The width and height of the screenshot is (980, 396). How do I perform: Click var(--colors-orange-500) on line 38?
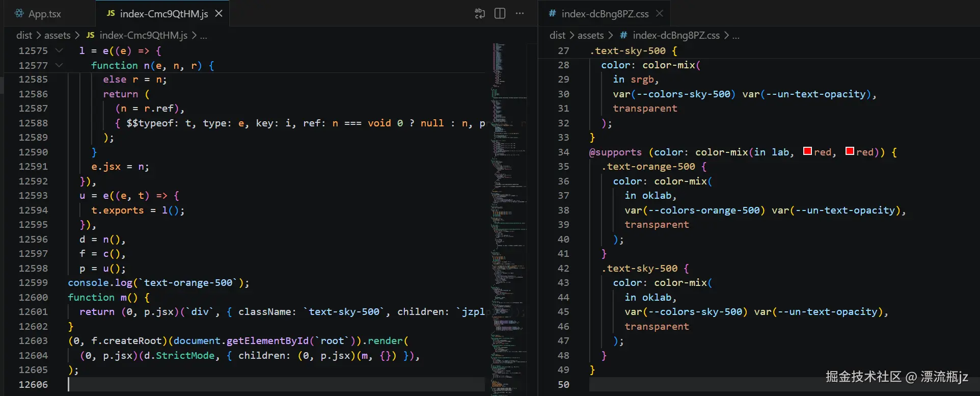695,210
